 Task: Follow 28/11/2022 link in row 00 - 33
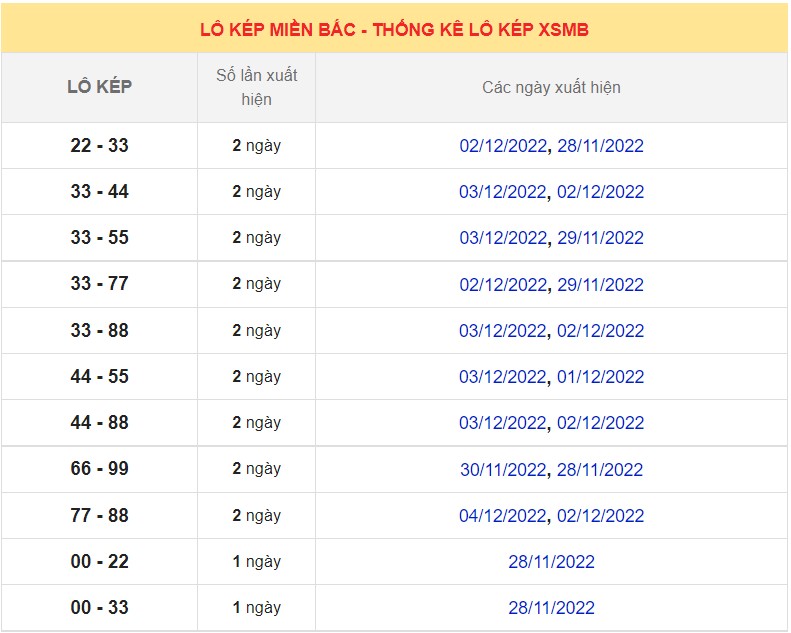coord(551,608)
